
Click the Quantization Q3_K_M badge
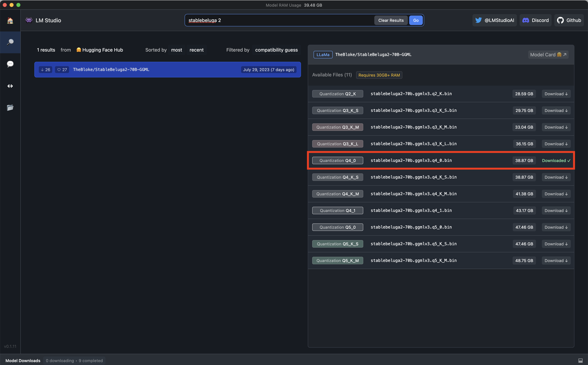pyautogui.click(x=337, y=127)
